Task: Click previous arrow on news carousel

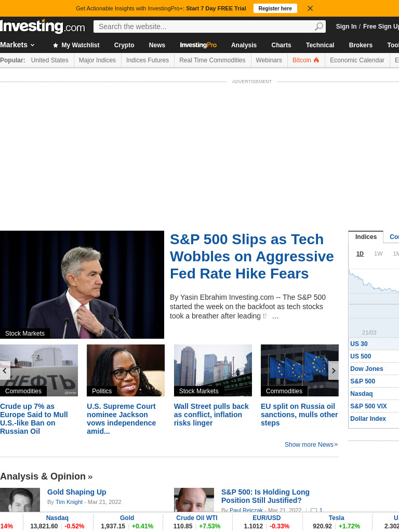Action: pyautogui.click(x=5, y=371)
